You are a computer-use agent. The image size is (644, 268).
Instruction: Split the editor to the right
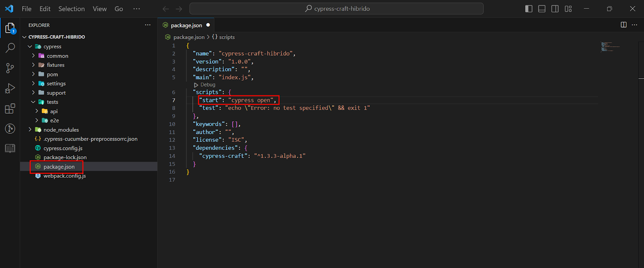tap(623, 25)
